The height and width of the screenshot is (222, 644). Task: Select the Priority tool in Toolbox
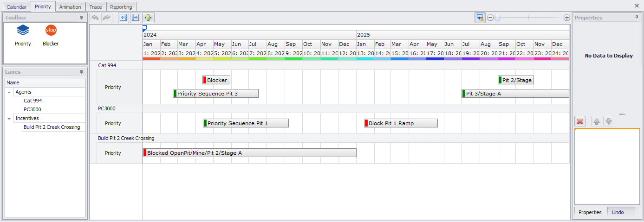click(x=23, y=36)
